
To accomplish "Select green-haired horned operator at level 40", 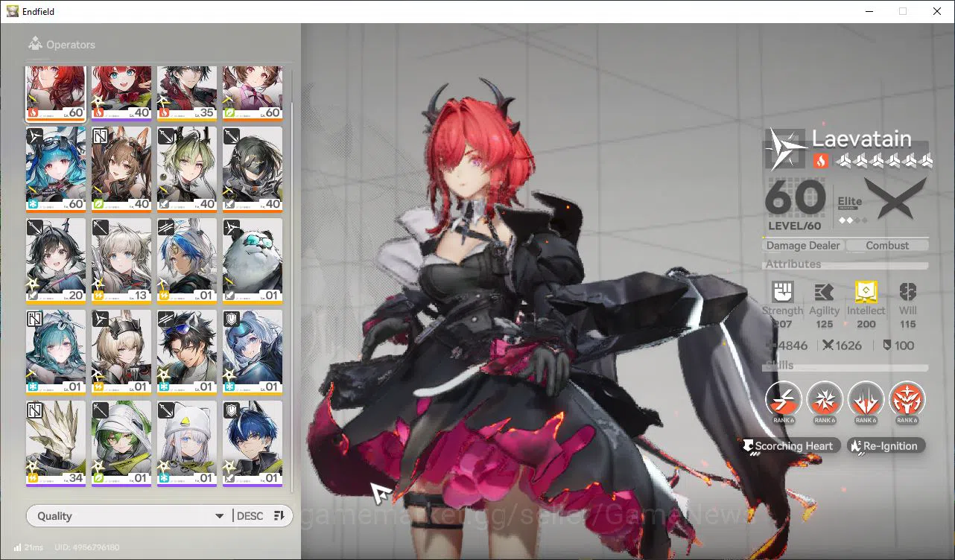I will [x=187, y=169].
